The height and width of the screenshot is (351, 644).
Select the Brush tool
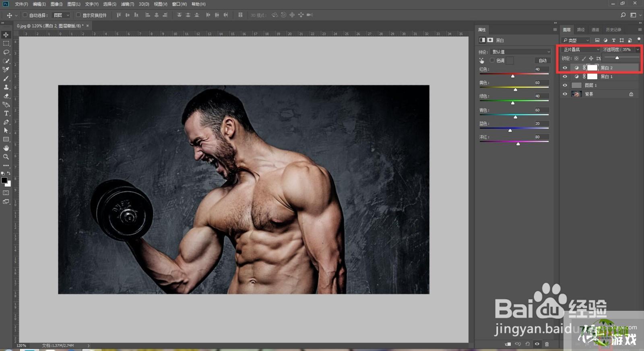(6, 78)
